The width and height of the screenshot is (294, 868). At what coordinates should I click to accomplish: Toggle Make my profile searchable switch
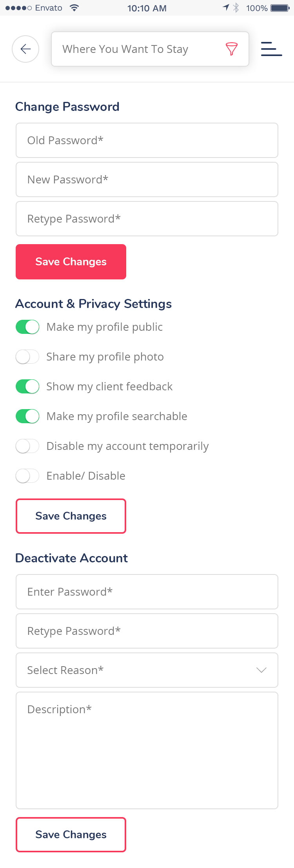pyautogui.click(x=27, y=416)
